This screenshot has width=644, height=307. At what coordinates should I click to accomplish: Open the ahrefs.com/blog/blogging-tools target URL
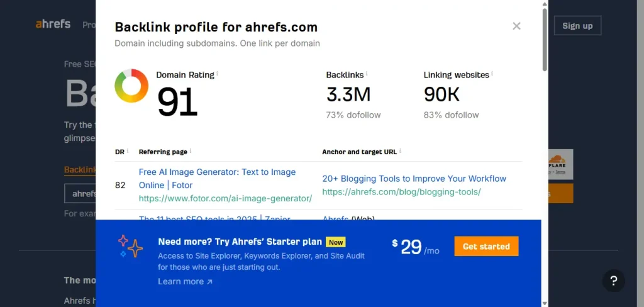pyautogui.click(x=401, y=192)
